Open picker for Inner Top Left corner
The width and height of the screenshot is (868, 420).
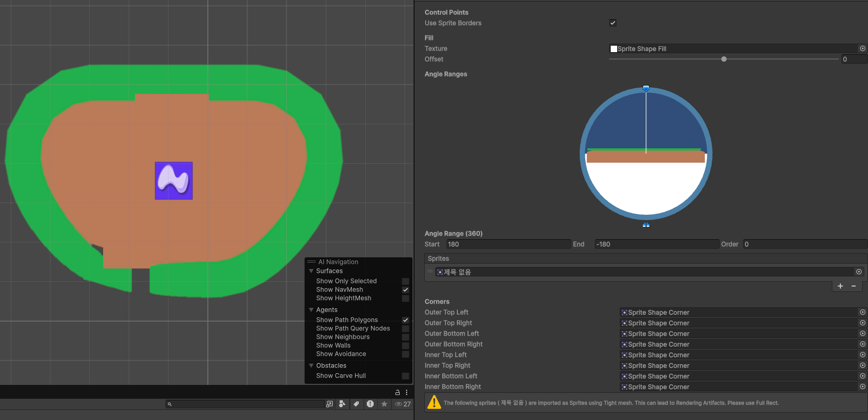[863, 355]
